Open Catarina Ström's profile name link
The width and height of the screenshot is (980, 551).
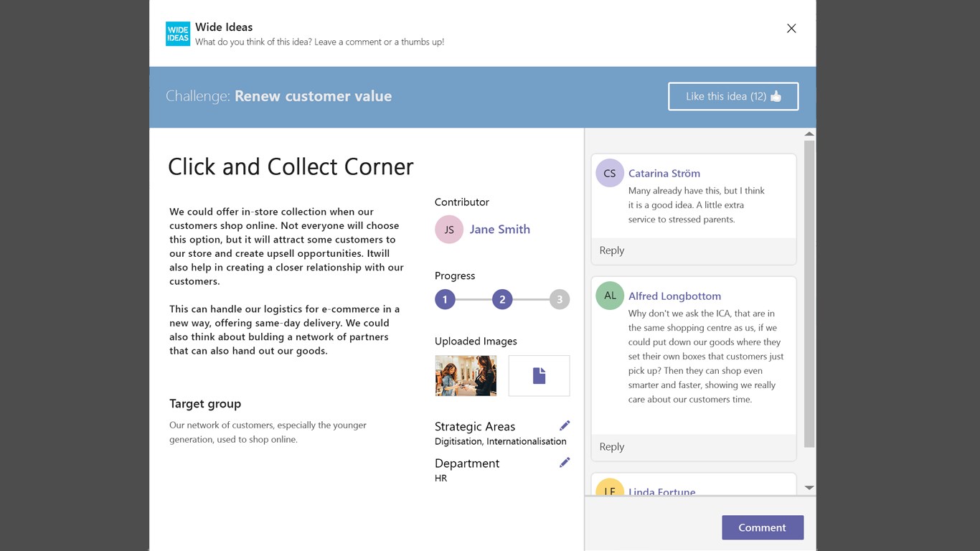point(664,174)
